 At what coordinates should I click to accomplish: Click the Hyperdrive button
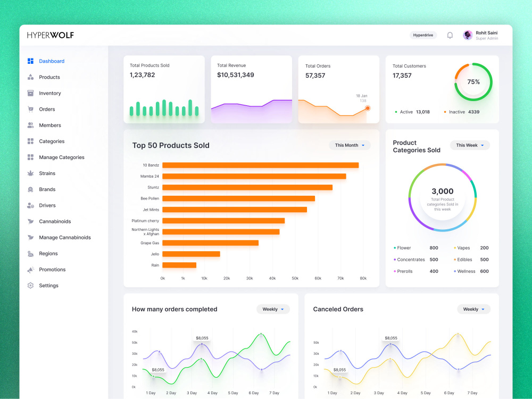click(x=423, y=35)
